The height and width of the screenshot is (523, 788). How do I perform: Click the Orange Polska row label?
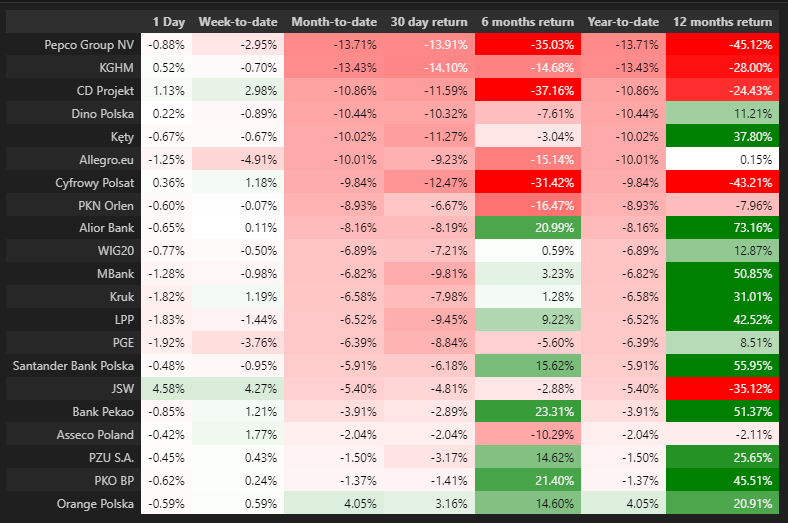tap(98, 504)
